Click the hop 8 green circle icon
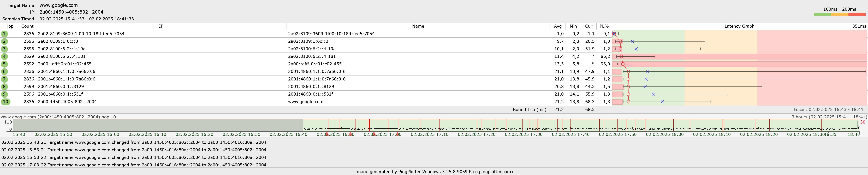Screen dimensions: 868x175 point(4,87)
